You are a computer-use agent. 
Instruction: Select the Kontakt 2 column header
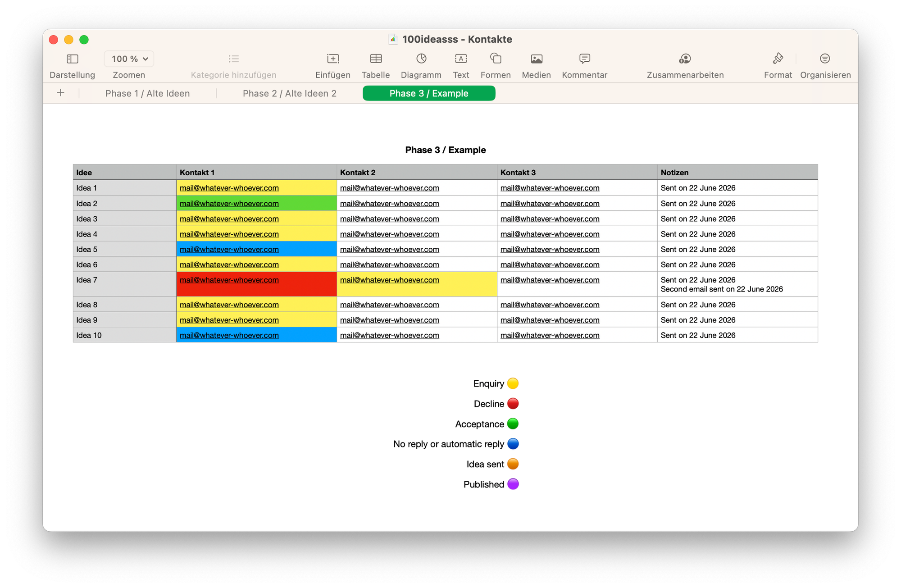click(x=417, y=173)
